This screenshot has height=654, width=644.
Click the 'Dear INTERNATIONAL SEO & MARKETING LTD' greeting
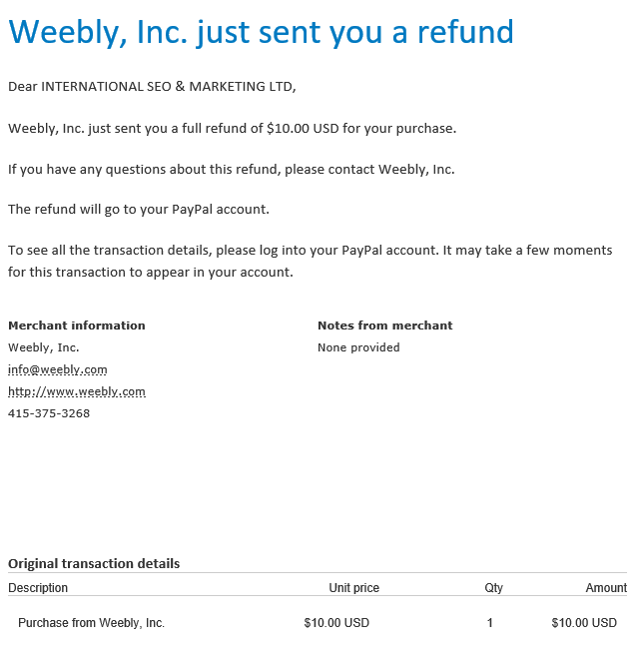(152, 86)
